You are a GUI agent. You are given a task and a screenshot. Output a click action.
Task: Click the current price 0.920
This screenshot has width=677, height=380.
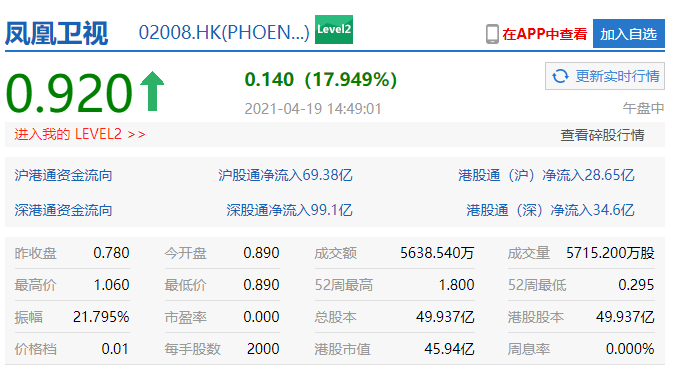tap(69, 93)
